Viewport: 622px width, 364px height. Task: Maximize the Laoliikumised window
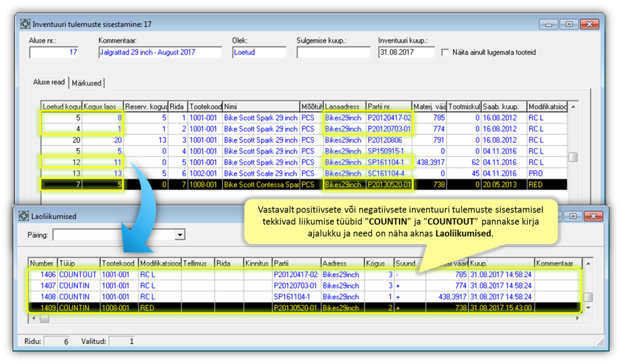[573, 216]
